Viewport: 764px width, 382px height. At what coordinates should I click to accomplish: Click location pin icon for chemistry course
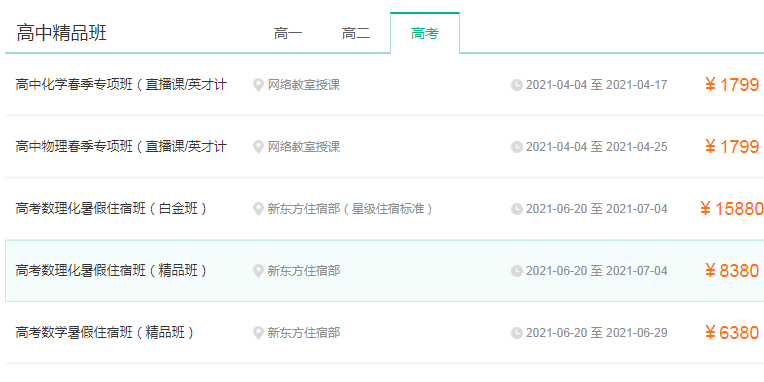click(x=258, y=85)
